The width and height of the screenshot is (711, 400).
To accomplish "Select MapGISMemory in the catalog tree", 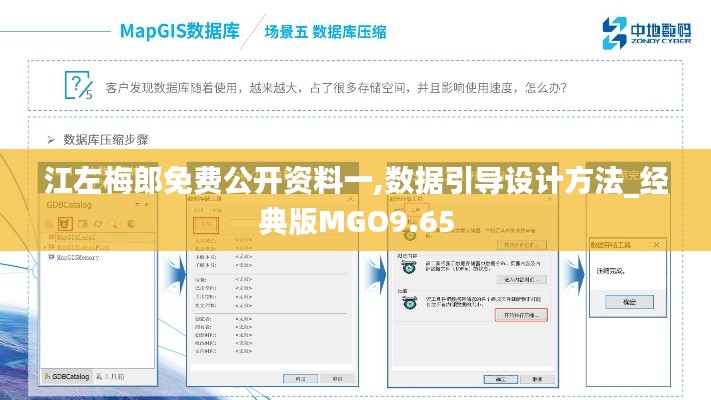I will [x=78, y=257].
